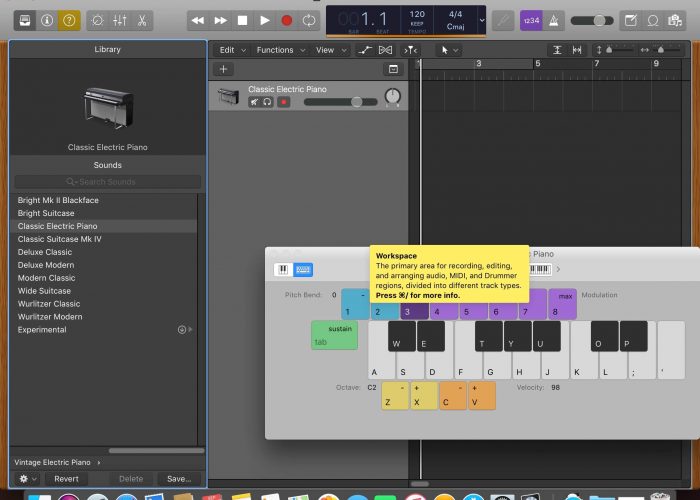This screenshot has width=700, height=500.
Task: Select Bright Mk II Blackface sound
Action: pyautogui.click(x=103, y=200)
